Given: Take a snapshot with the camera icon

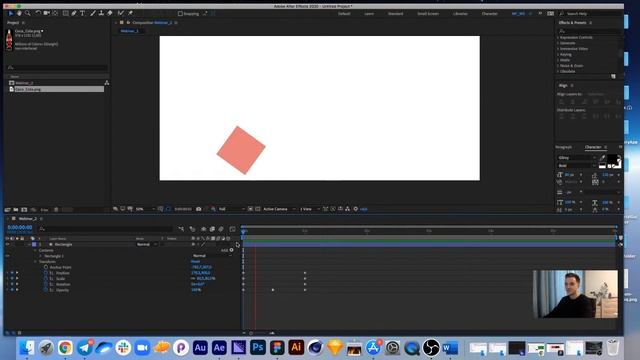Looking at the screenshot, I should [198, 209].
